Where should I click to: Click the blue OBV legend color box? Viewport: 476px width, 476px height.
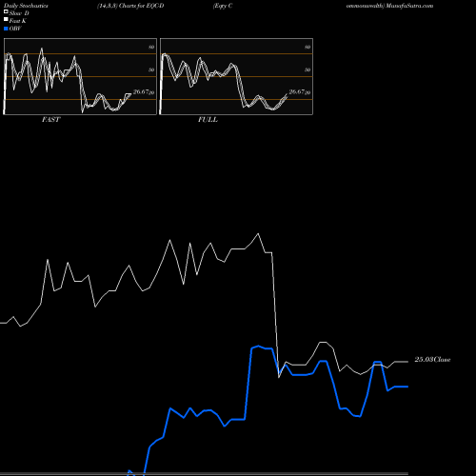coord(6,29)
